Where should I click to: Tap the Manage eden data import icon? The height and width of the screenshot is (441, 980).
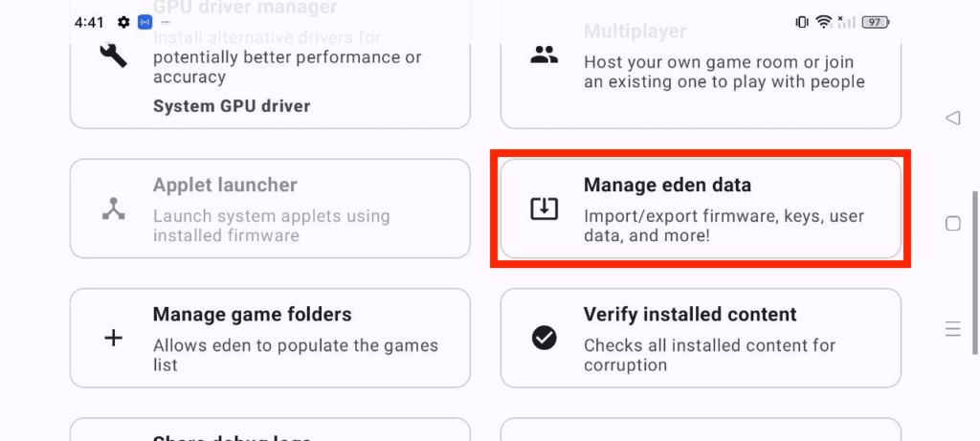544,209
